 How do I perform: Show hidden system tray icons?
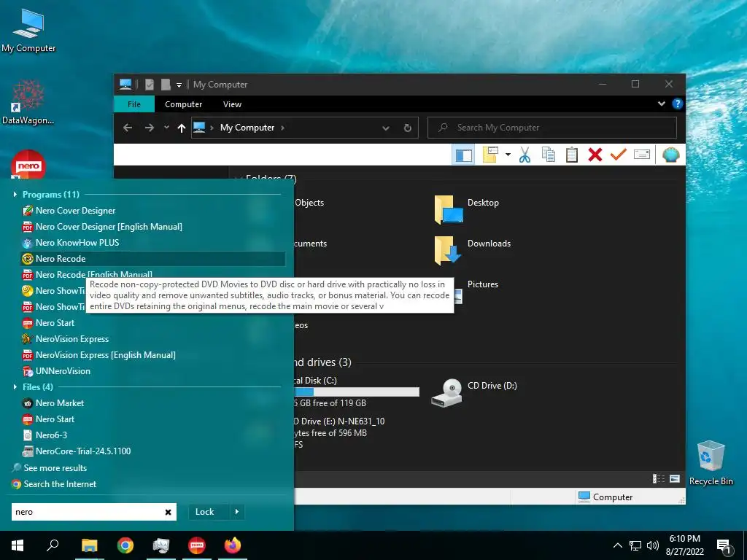point(617,545)
